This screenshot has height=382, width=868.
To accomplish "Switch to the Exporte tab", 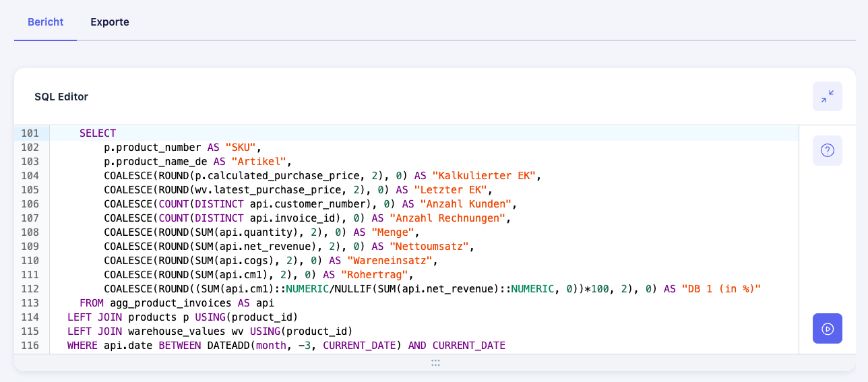I will click(x=110, y=22).
